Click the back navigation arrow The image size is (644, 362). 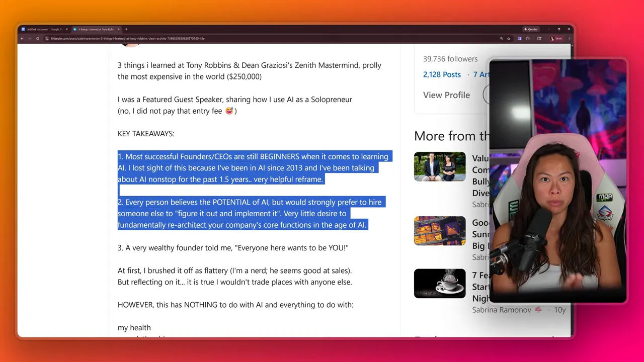click(22, 38)
